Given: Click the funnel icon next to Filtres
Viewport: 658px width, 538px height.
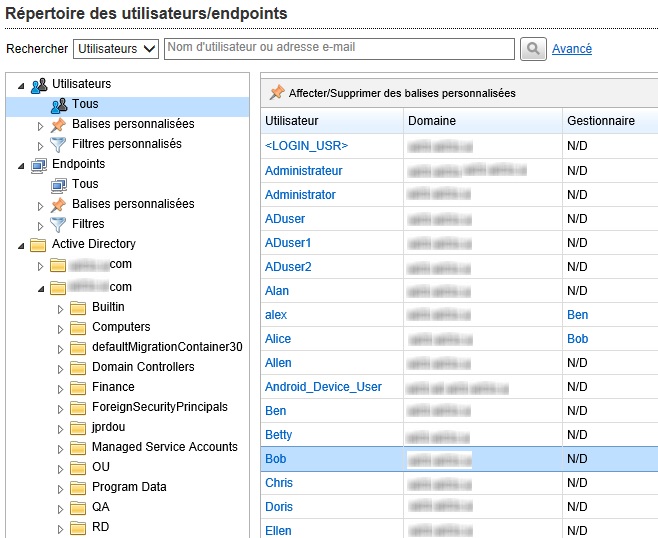Looking at the screenshot, I should [58, 224].
